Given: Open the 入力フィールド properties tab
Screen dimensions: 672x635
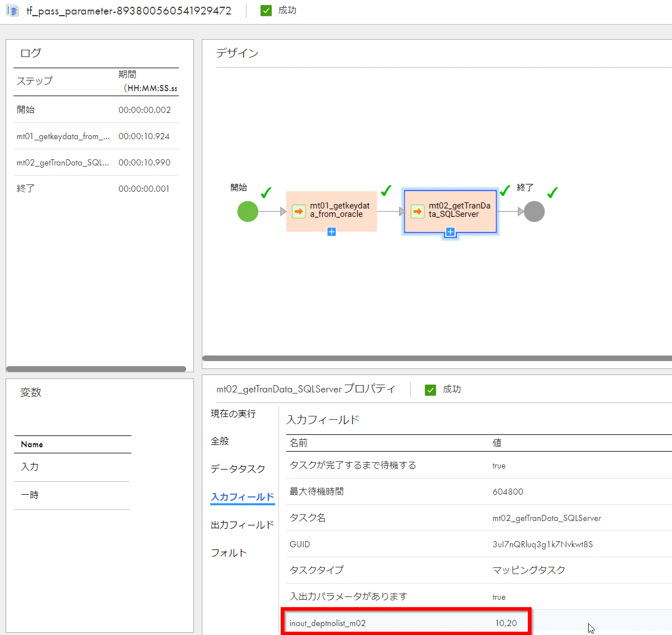Looking at the screenshot, I should [x=242, y=497].
